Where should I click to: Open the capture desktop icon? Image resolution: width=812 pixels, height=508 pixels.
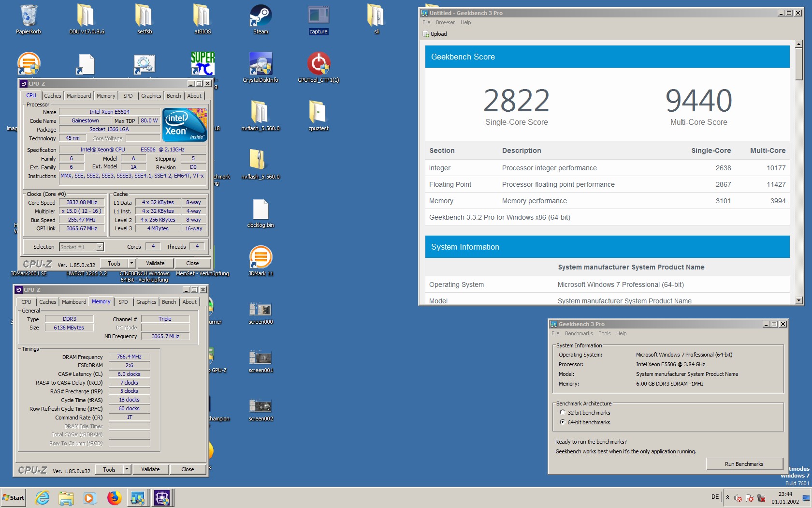pos(319,19)
